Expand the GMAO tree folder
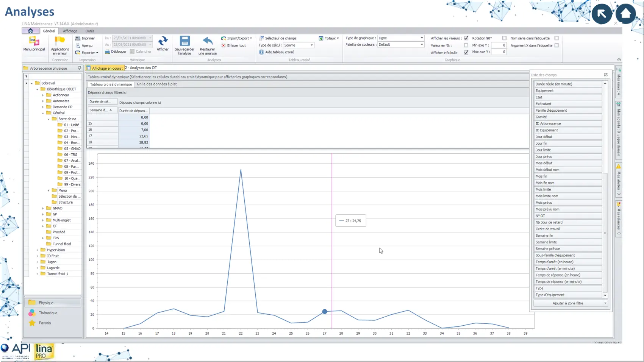The image size is (644, 362). coord(43,208)
